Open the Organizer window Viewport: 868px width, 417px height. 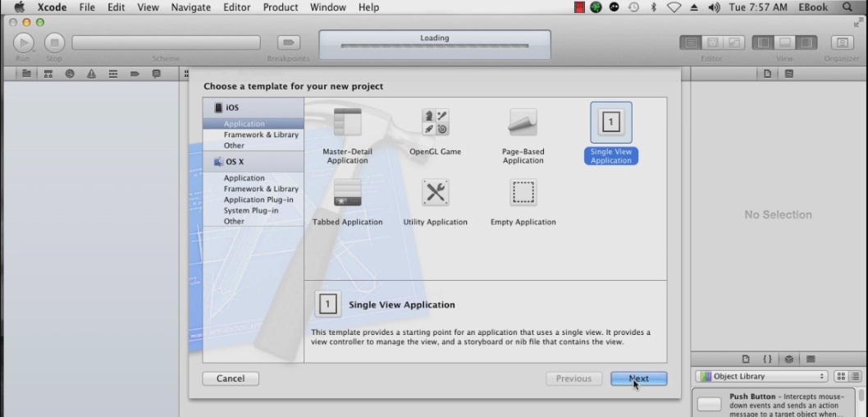point(842,43)
